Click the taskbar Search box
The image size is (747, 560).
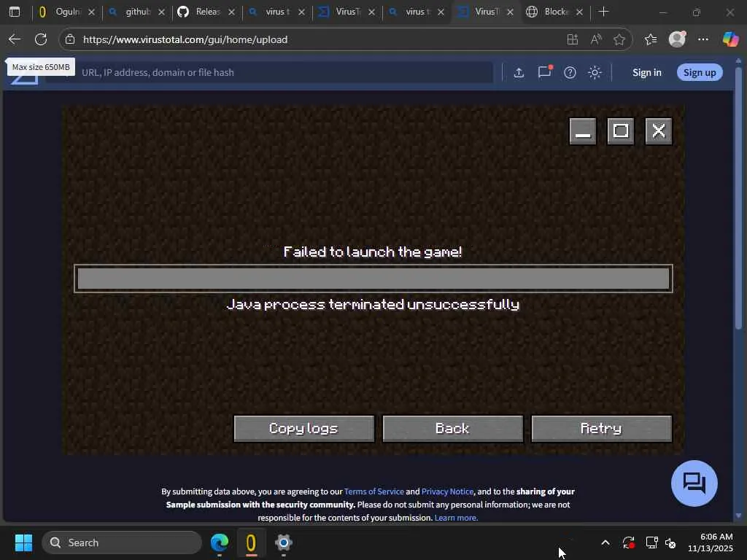pyautogui.click(x=122, y=542)
